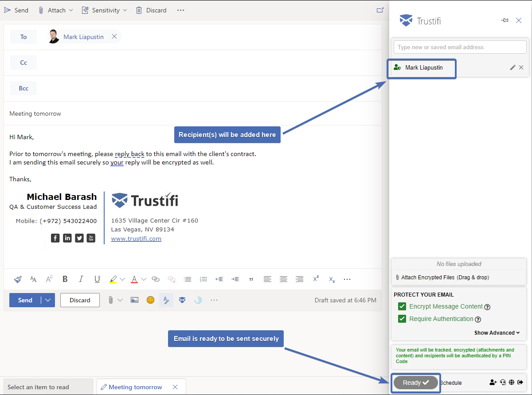Open the Attach dropdown in top toolbar

point(71,10)
